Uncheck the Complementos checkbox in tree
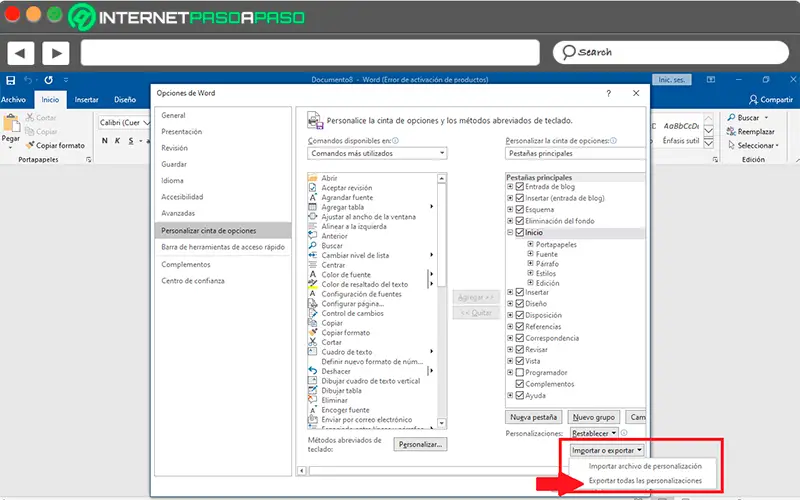Viewport: 800px width, 500px height. click(520, 384)
